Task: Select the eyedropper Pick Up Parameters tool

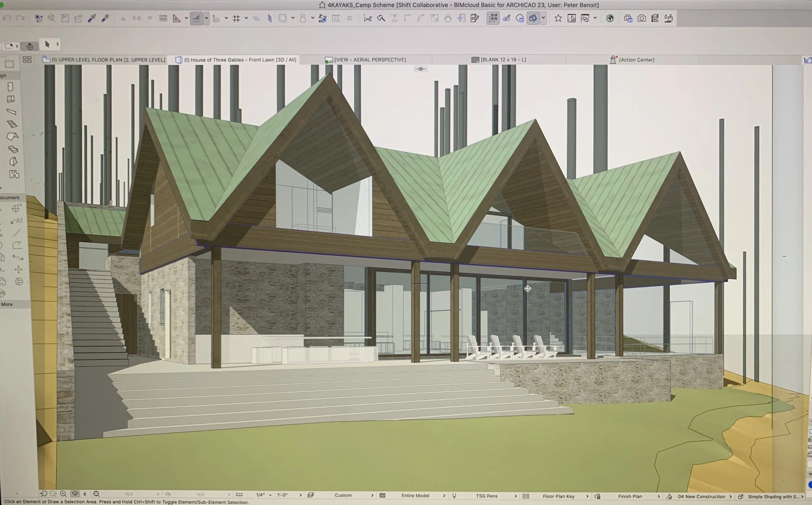Action: click(92, 19)
